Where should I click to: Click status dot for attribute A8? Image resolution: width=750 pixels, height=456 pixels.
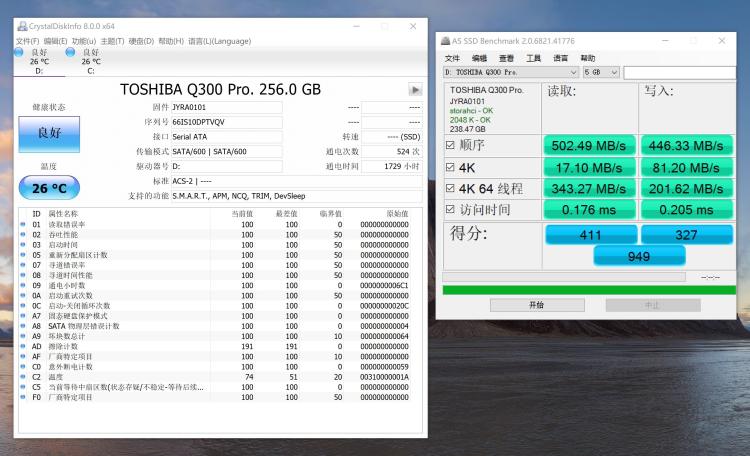tap(23, 326)
